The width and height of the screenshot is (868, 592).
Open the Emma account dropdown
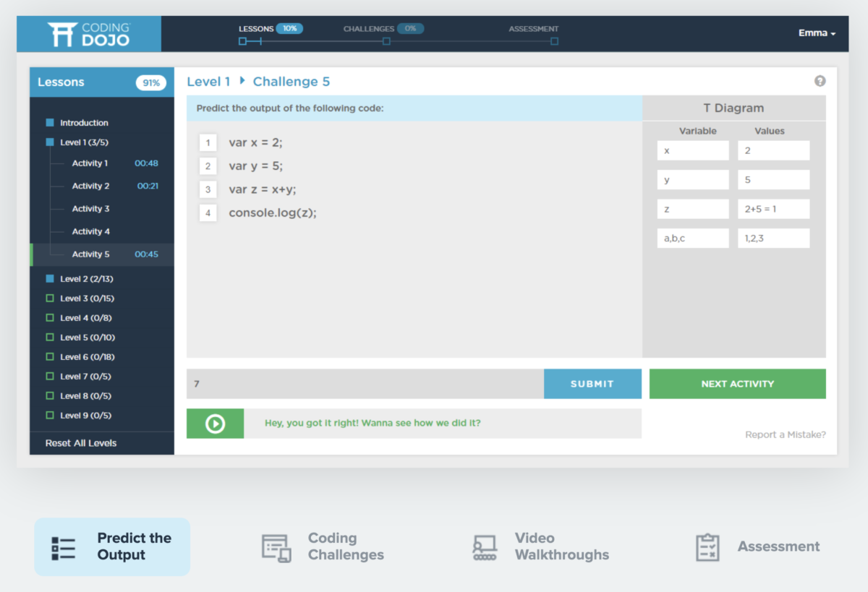pos(817,33)
